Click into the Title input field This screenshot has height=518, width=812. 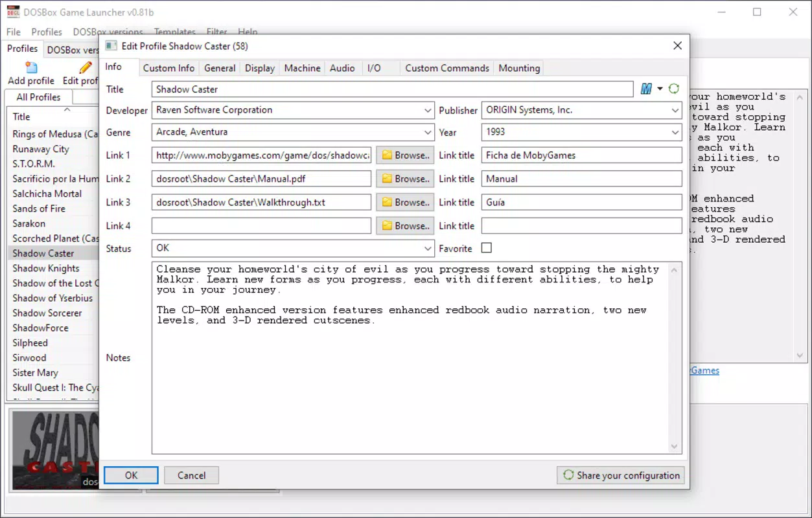click(392, 89)
